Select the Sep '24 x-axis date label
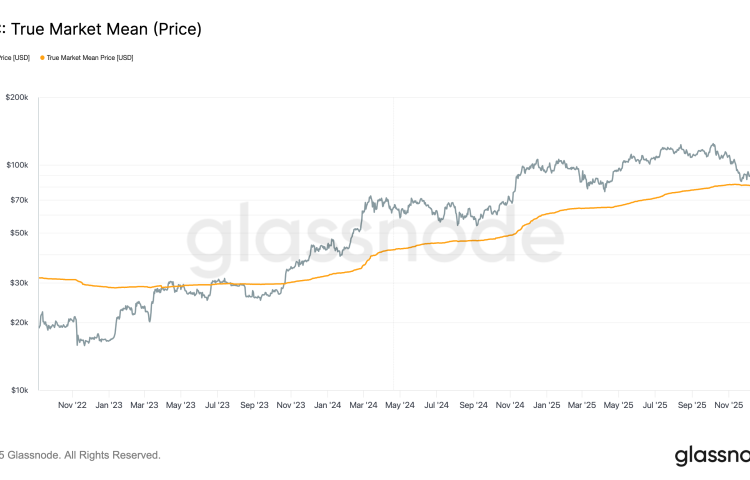The image size is (750, 480). pos(473,406)
